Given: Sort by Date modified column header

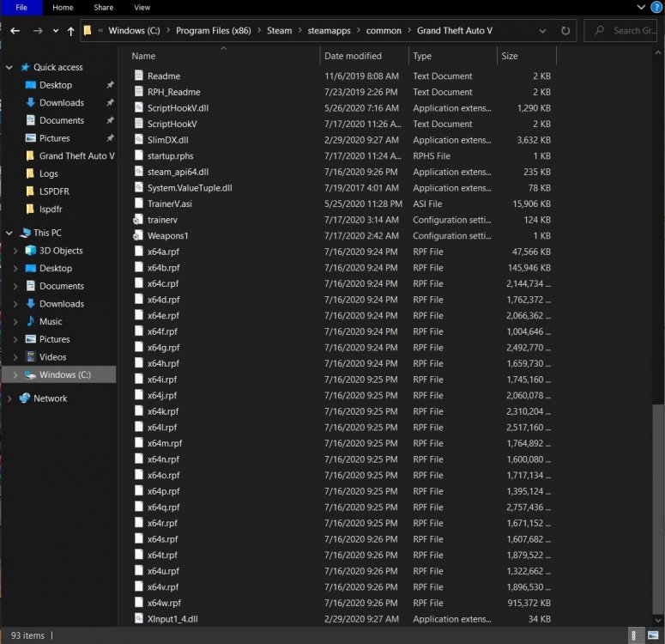Looking at the screenshot, I should tap(353, 56).
